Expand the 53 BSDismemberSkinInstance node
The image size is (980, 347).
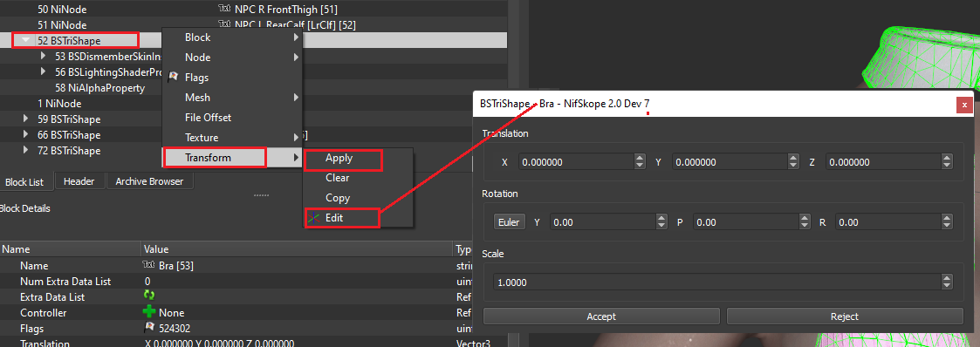pos(43,56)
